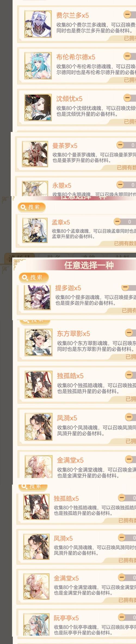Tap the 孟章 soul fragment portrait

(35, 230)
